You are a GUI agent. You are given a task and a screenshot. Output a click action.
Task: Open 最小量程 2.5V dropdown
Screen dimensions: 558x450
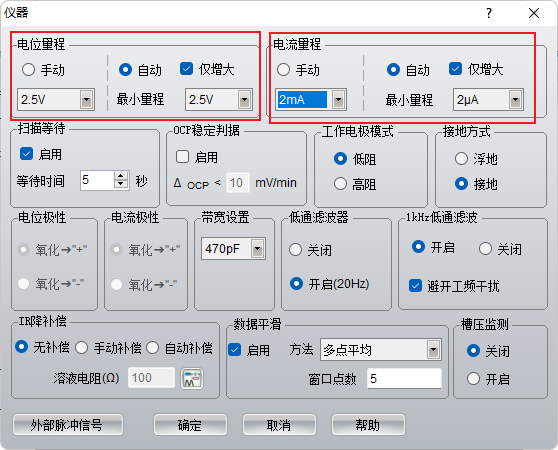pyautogui.click(x=244, y=100)
